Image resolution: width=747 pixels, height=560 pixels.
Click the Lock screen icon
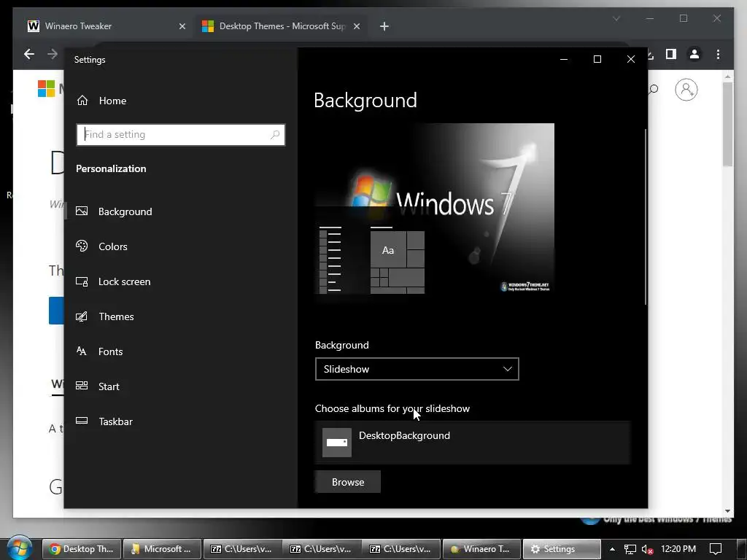[82, 281]
